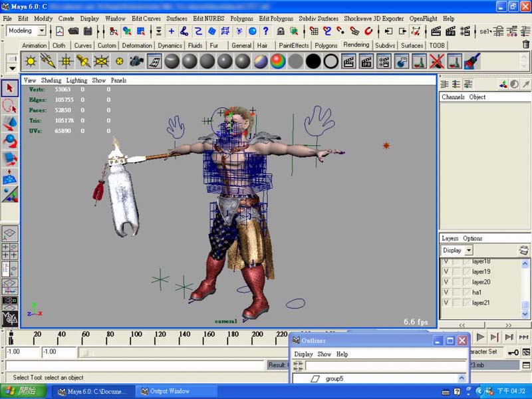Click the lock selection padlock icon
This screenshot has width=532, height=399.
point(281,31)
